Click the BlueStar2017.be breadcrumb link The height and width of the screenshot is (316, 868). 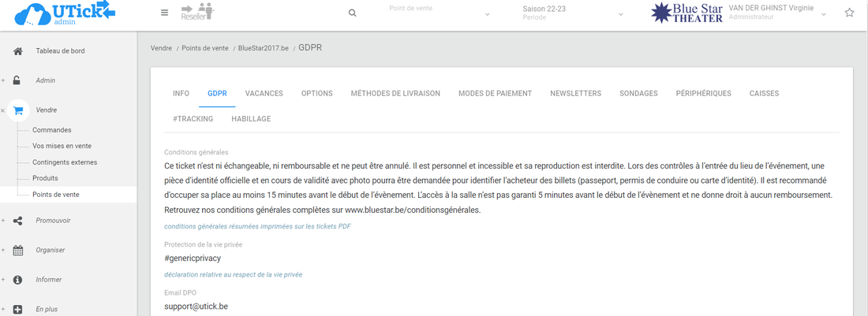(x=263, y=48)
